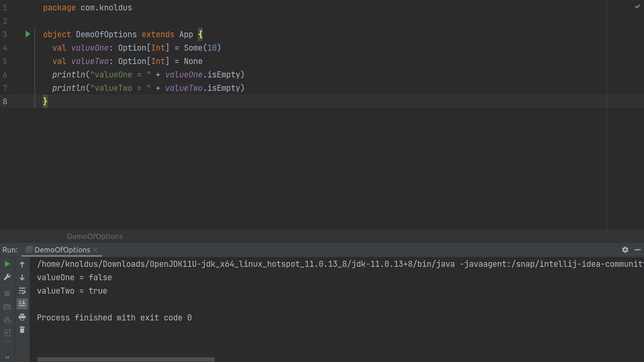The height and width of the screenshot is (362, 644).
Task: Rerun the DemoOfOptions application
Action: [x=7, y=263]
